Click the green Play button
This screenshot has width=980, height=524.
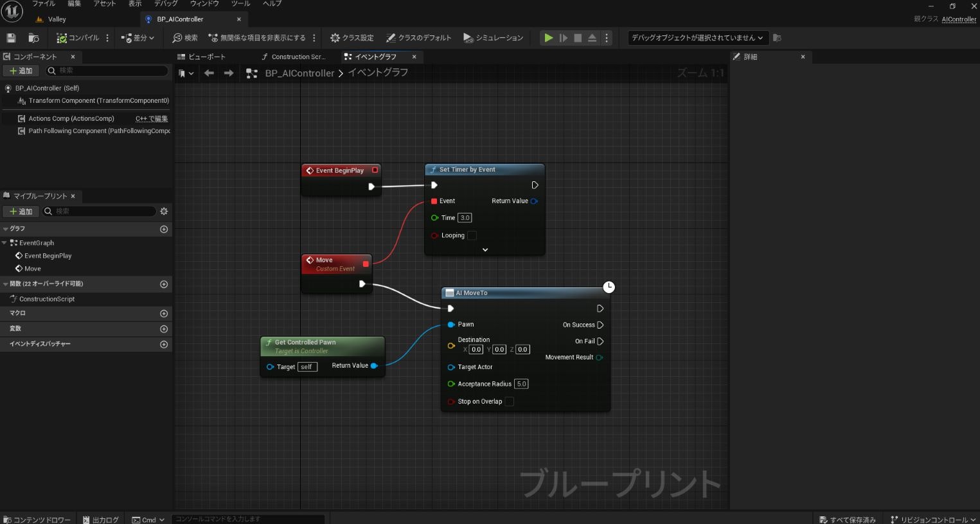[x=548, y=38]
